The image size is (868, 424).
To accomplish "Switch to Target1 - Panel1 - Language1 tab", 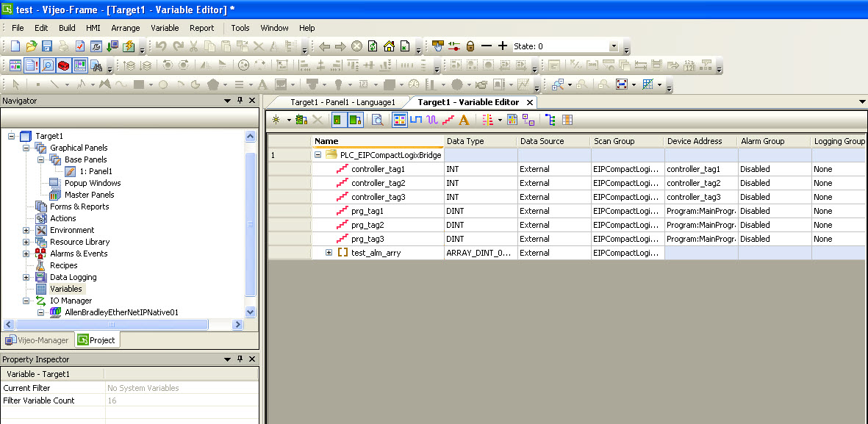I will pyautogui.click(x=342, y=102).
